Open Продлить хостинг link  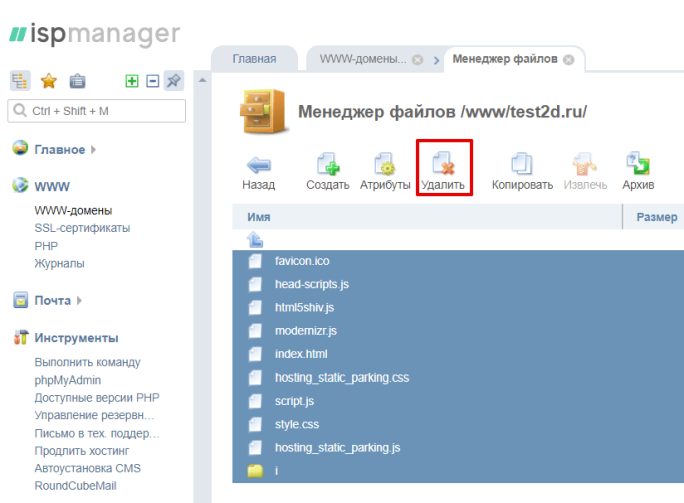click(82, 451)
